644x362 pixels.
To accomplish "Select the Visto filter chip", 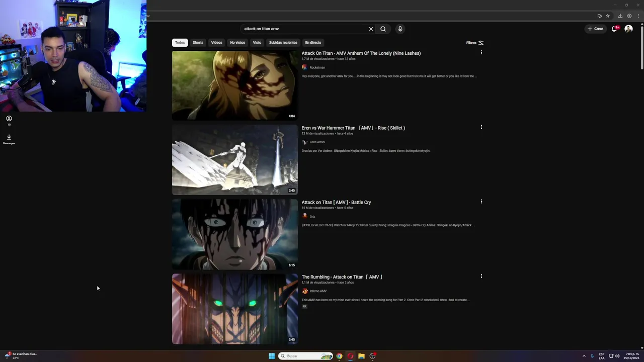I will [x=257, y=43].
